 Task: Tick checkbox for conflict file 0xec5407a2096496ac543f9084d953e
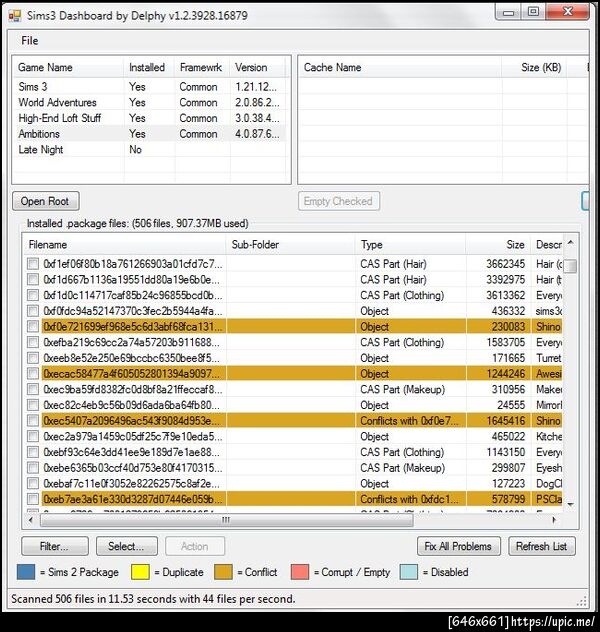point(33,421)
